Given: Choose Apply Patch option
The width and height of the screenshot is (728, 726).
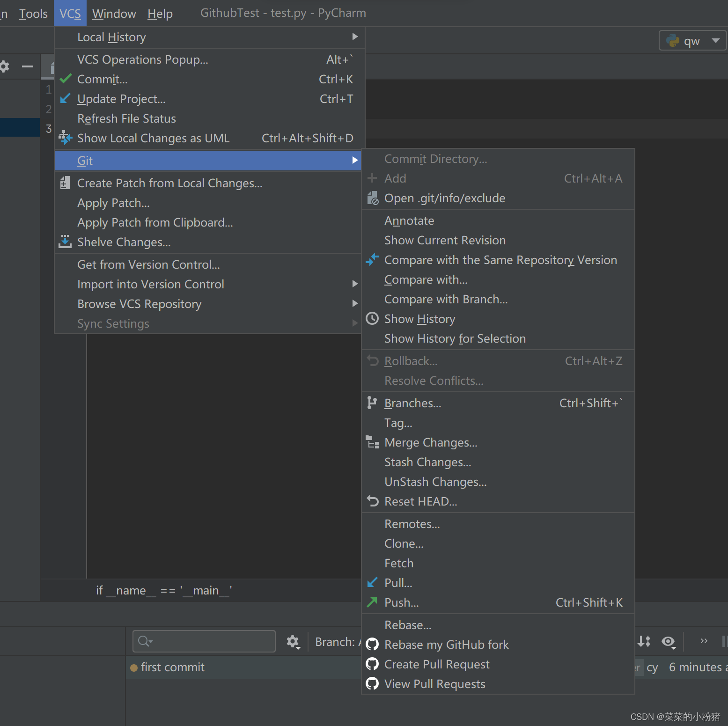Looking at the screenshot, I should click(208, 203).
